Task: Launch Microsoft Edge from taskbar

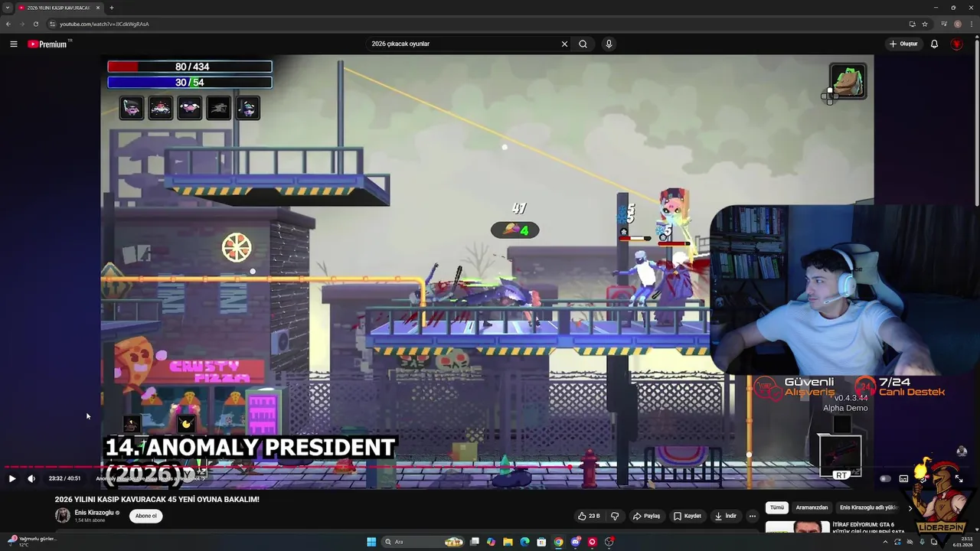Action: click(x=524, y=542)
